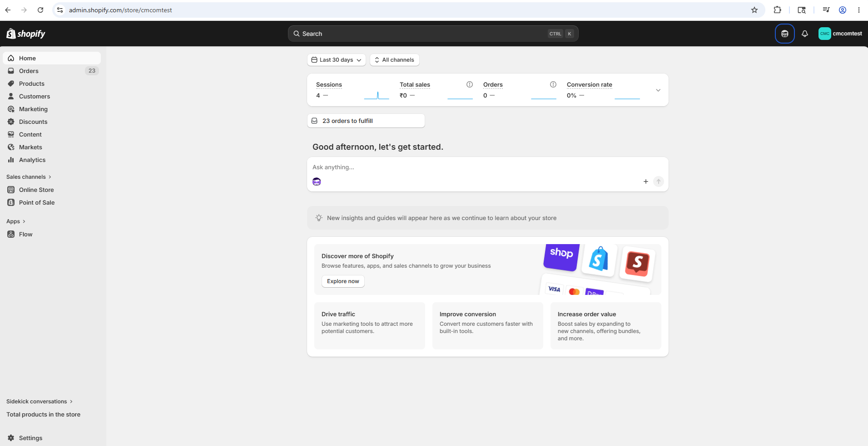Open Products in the sidebar
Image resolution: width=868 pixels, height=446 pixels.
pos(52,83)
